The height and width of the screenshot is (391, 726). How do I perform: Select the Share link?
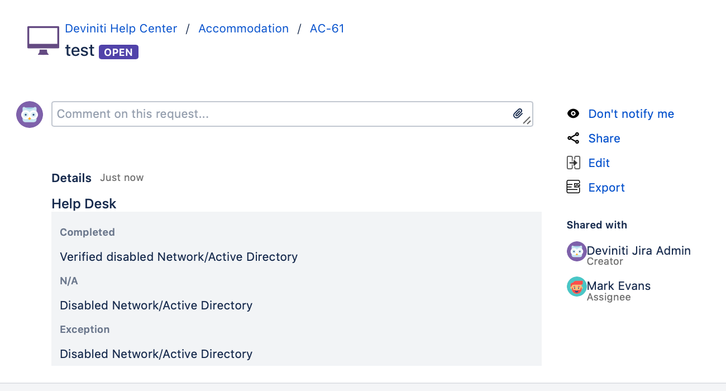pos(604,138)
